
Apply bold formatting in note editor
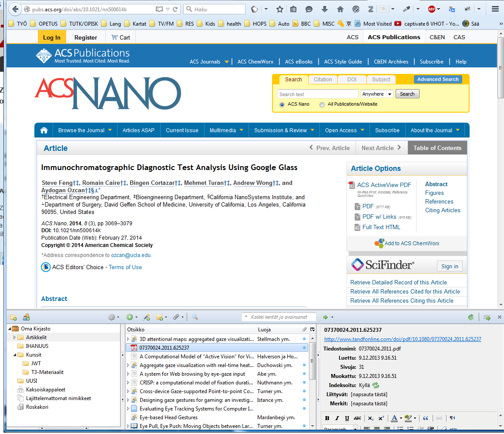point(327,418)
